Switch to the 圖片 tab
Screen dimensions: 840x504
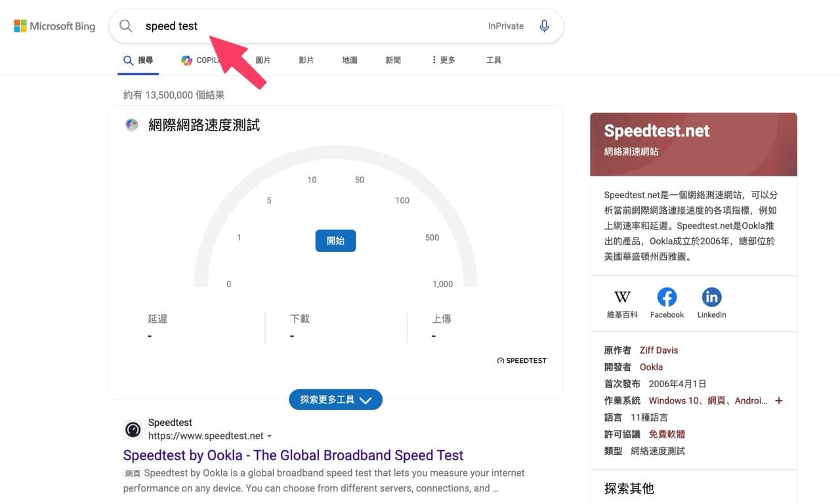262,60
